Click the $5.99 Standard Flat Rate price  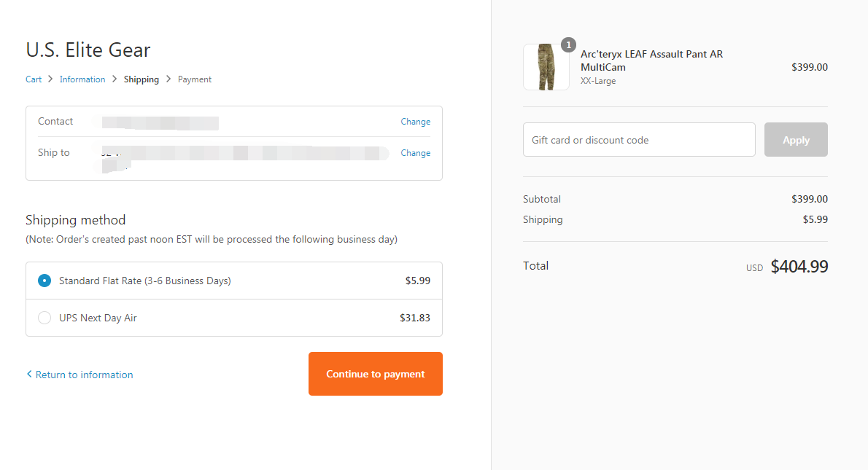click(417, 281)
